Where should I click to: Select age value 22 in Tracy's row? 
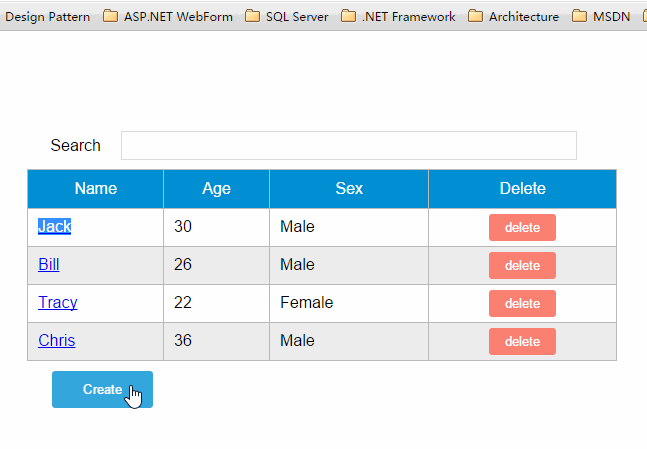pos(183,302)
